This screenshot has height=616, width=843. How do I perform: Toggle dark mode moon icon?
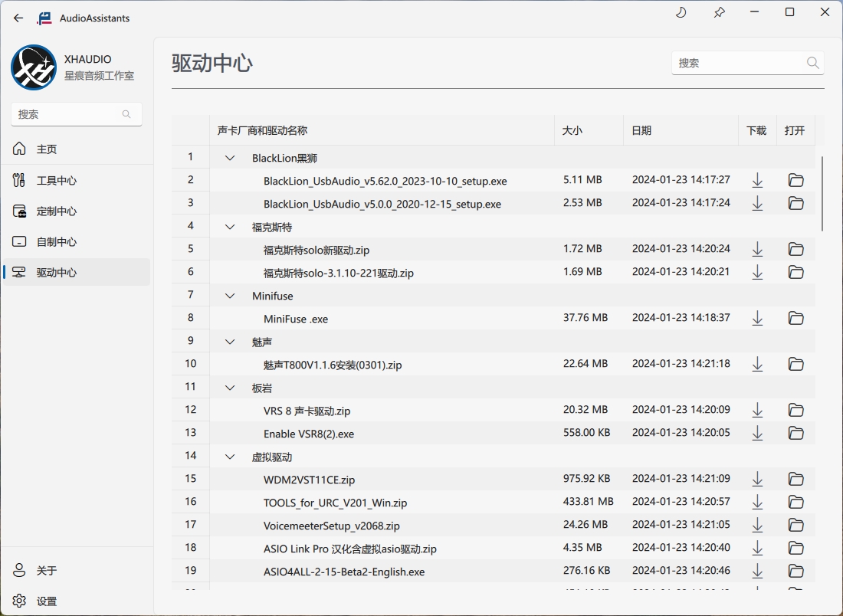pos(681,12)
